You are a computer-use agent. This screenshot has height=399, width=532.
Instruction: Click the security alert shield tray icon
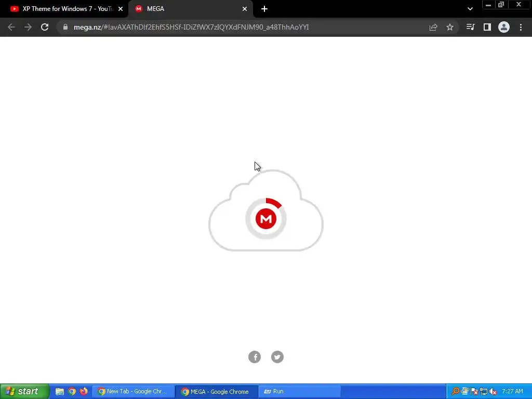pyautogui.click(x=474, y=392)
